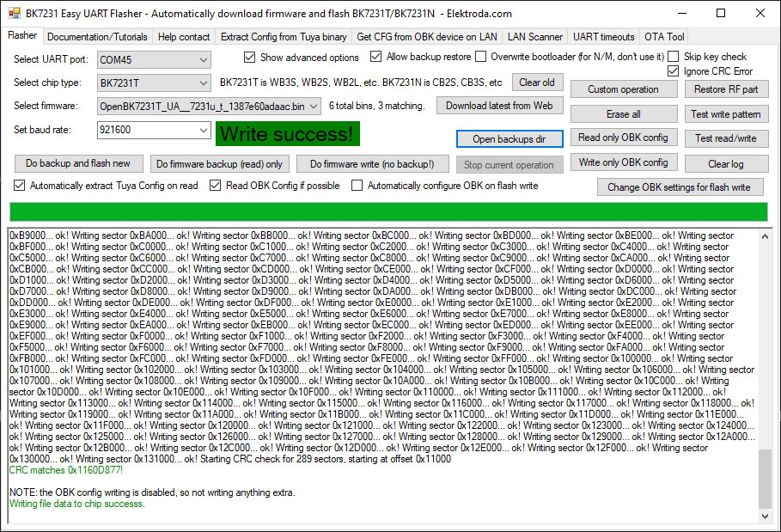The height and width of the screenshot is (532, 781).
Task: Click the '6 total bins, 3 matching.' text
Action: (377, 106)
